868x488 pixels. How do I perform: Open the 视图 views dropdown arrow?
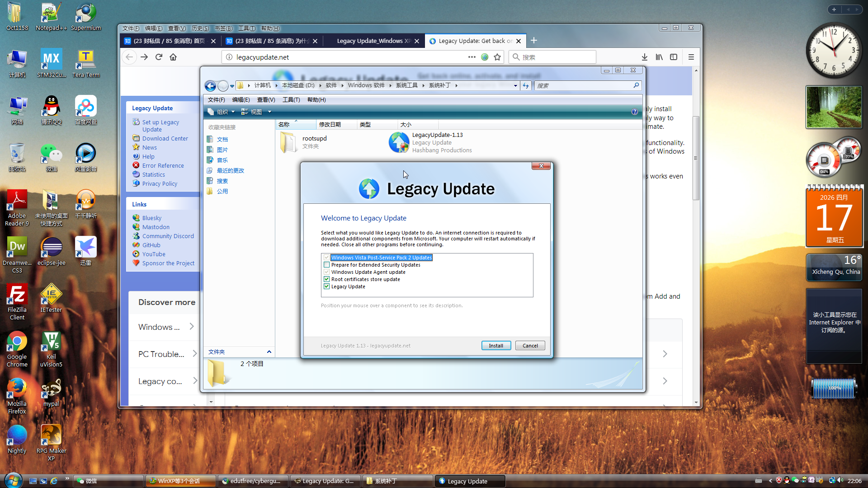coord(269,112)
